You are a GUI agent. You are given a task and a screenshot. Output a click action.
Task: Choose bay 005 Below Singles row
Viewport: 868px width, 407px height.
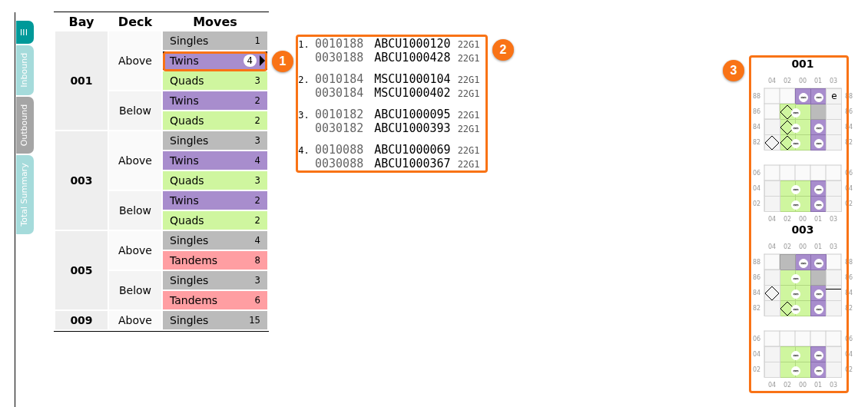pos(215,280)
